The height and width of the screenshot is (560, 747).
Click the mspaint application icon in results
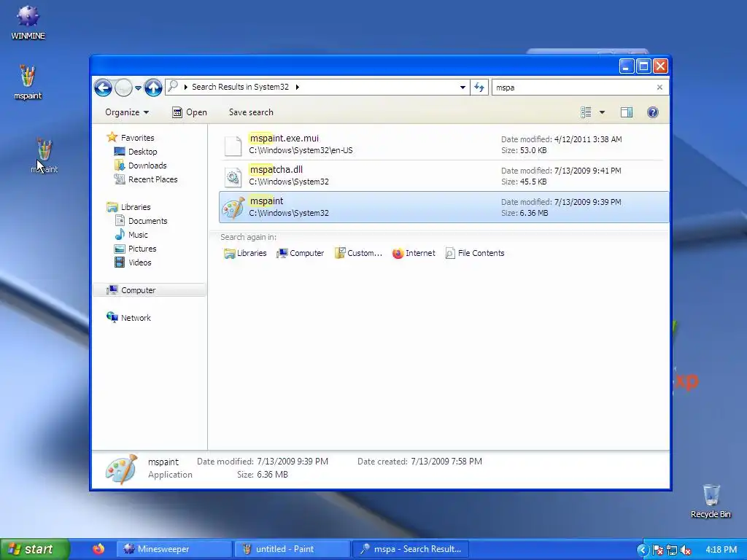[x=233, y=208]
